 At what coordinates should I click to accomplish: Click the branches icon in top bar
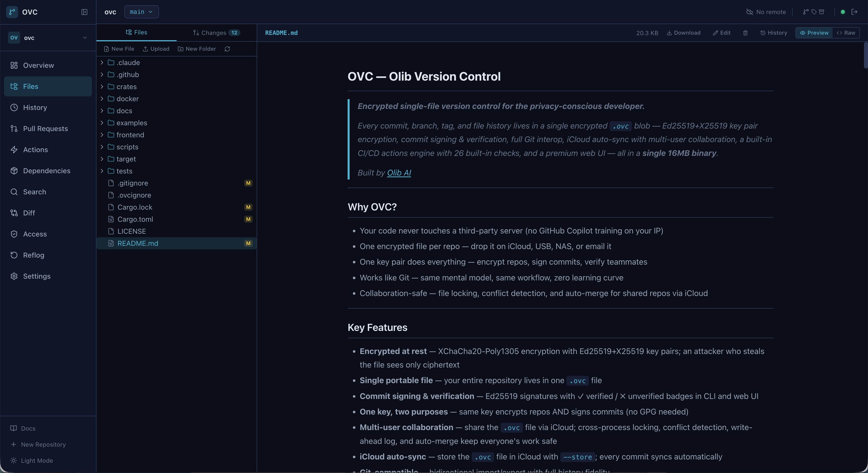click(x=806, y=12)
